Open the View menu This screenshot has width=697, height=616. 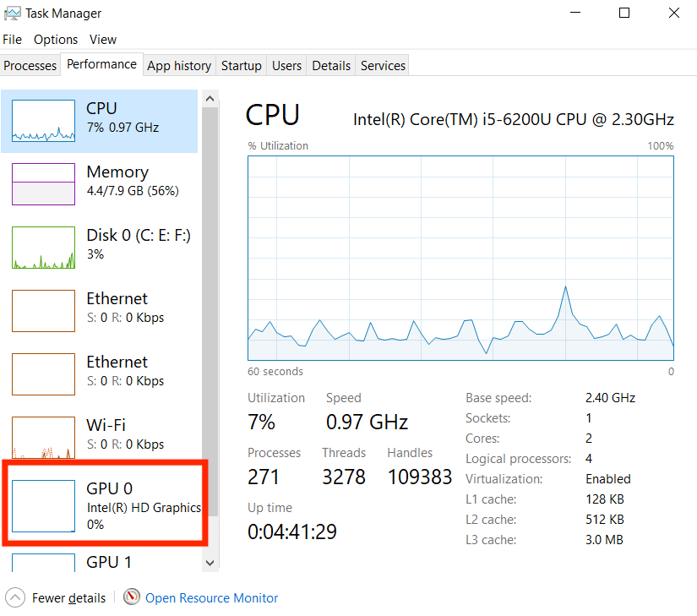pos(103,40)
